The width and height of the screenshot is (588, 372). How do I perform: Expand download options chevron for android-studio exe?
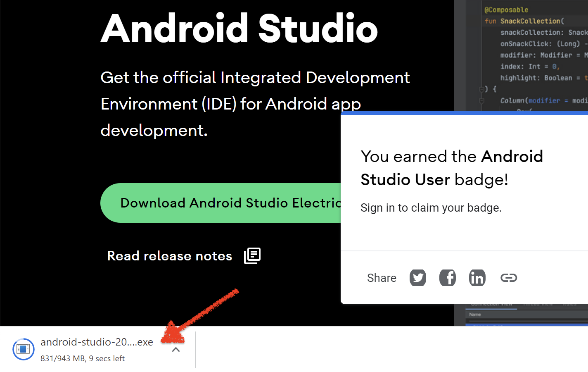176,350
